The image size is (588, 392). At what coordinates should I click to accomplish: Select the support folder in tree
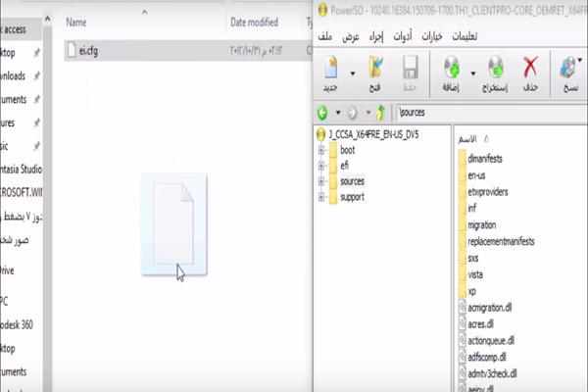coord(352,197)
